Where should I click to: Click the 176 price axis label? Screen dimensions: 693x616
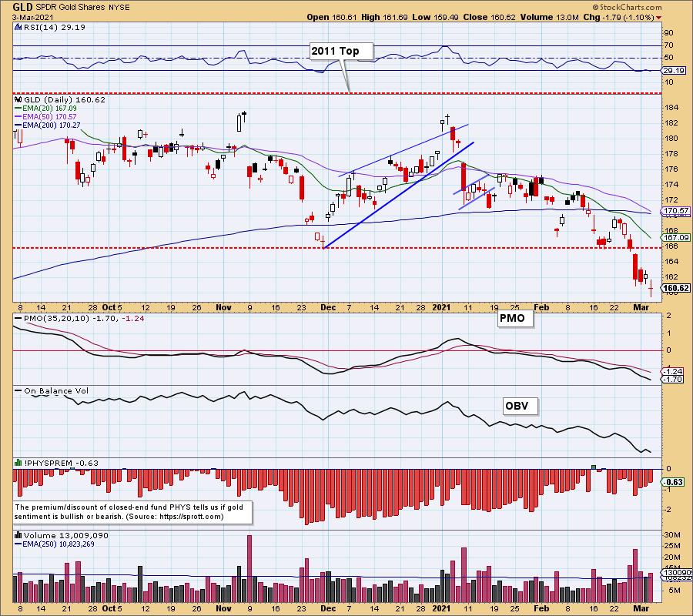coord(671,169)
